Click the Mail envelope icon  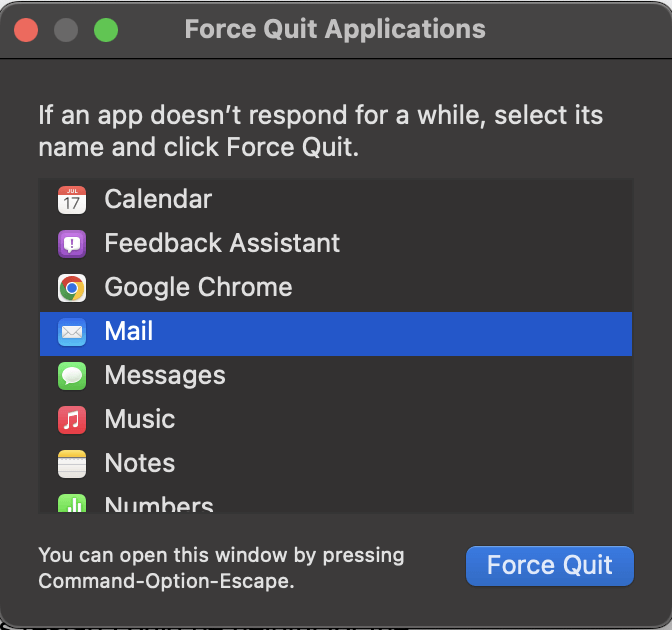pyautogui.click(x=72, y=332)
